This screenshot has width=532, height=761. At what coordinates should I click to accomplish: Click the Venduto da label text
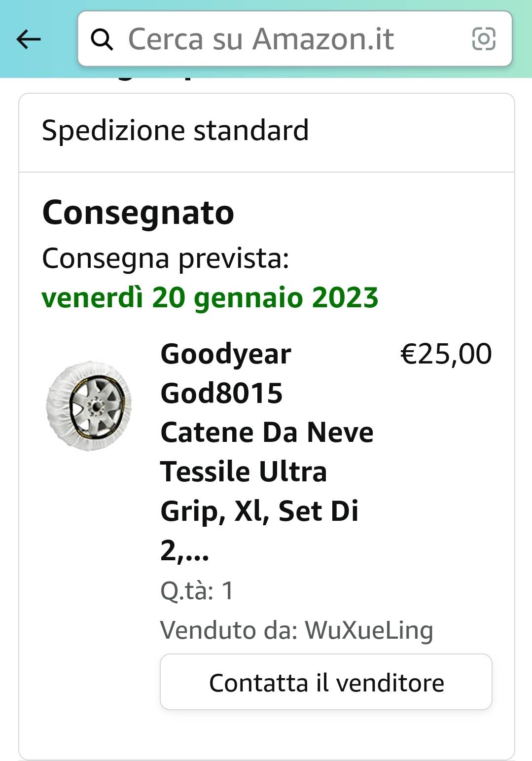(x=229, y=630)
